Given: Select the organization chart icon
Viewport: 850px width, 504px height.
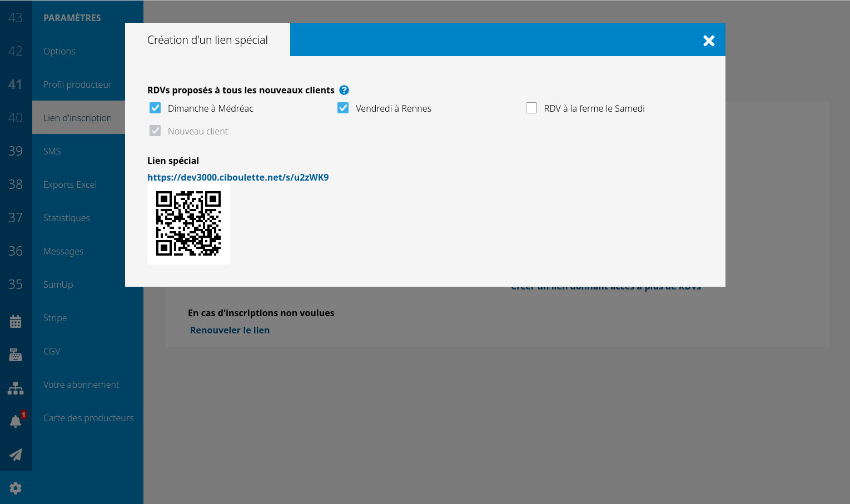Looking at the screenshot, I should [16, 388].
